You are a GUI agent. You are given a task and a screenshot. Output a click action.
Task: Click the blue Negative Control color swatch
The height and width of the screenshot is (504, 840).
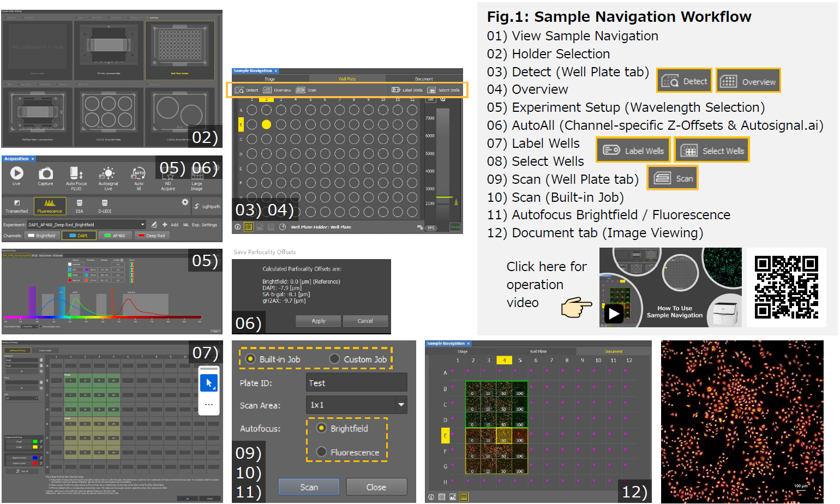click(35, 458)
